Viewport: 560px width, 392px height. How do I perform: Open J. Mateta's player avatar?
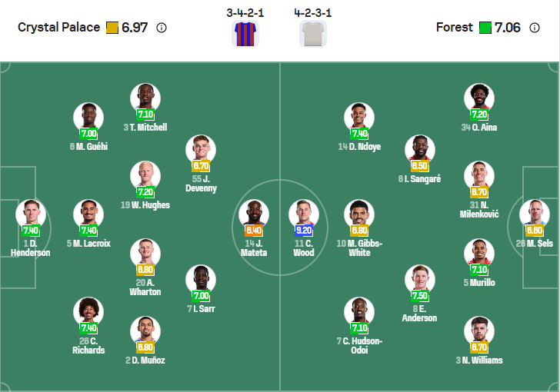254,214
